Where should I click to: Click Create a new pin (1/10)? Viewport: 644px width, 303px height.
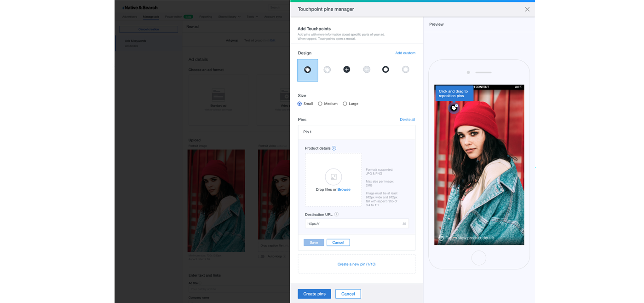(356, 264)
